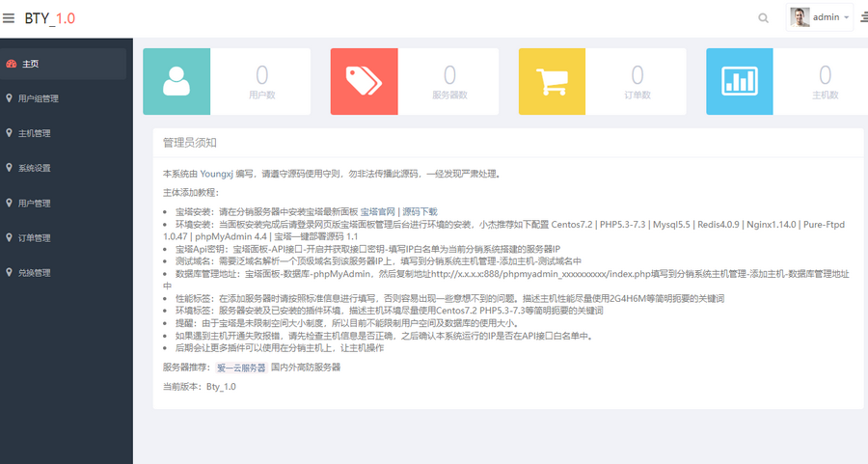The width and height of the screenshot is (868, 464).
Task: Go to 兑换管理 in the sidebar
Action: (35, 273)
